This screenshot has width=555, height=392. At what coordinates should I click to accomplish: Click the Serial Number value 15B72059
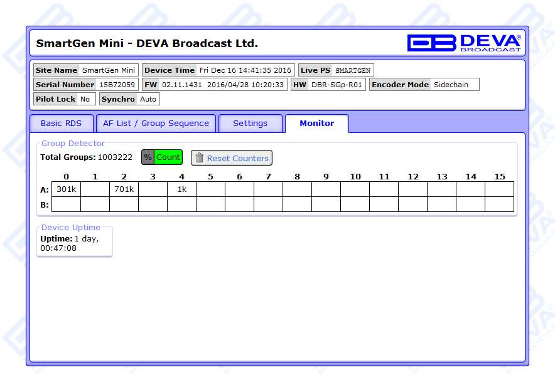pyautogui.click(x=117, y=85)
